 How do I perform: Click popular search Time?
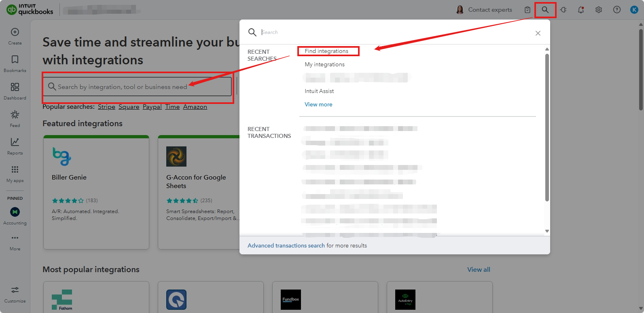[x=172, y=107]
